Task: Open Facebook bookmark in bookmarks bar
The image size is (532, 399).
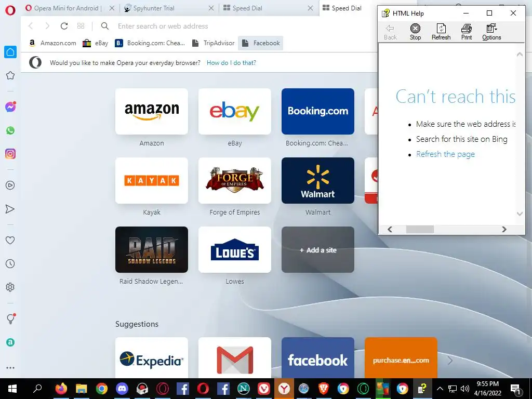Action: click(261, 43)
